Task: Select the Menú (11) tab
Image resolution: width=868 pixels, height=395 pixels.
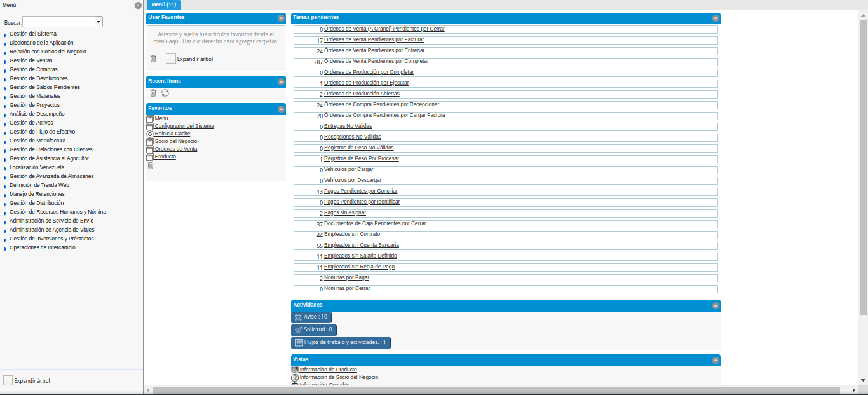Action: point(164,4)
